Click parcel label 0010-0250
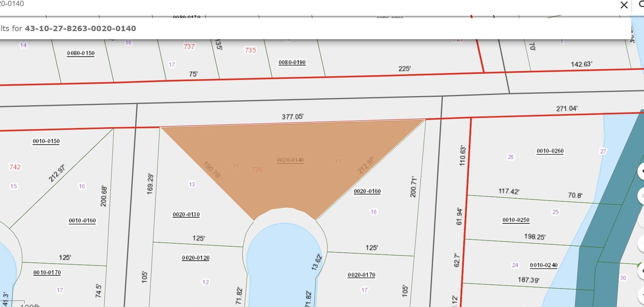The height and width of the screenshot is (307, 644). tap(516, 220)
